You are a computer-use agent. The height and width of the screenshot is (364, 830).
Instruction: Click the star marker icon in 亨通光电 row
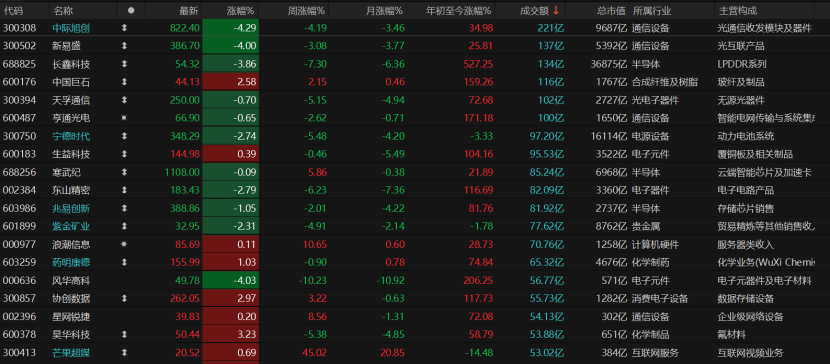tap(124, 118)
